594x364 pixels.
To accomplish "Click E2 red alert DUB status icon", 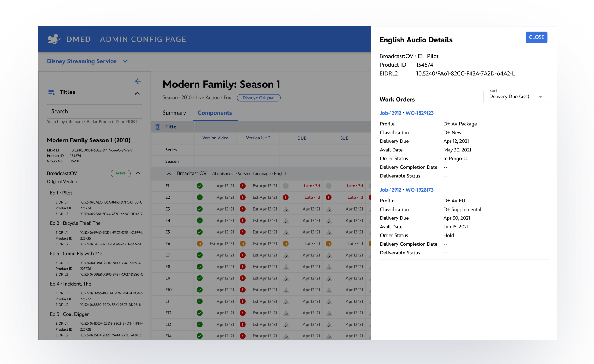I will click(285, 198).
